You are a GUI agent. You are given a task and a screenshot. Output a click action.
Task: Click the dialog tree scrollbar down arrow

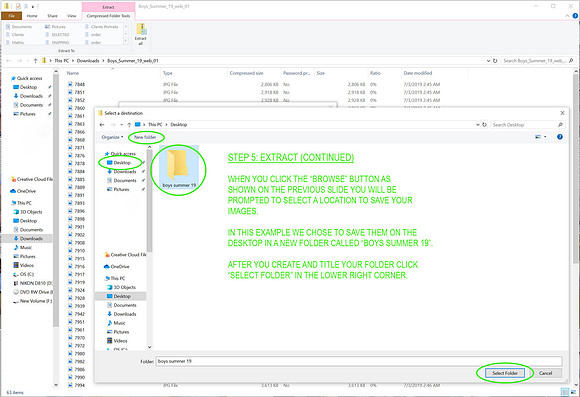tap(149, 347)
